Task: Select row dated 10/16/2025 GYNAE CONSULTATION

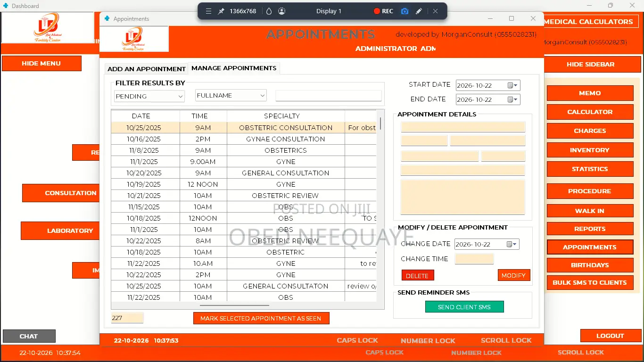Action: (x=244, y=139)
